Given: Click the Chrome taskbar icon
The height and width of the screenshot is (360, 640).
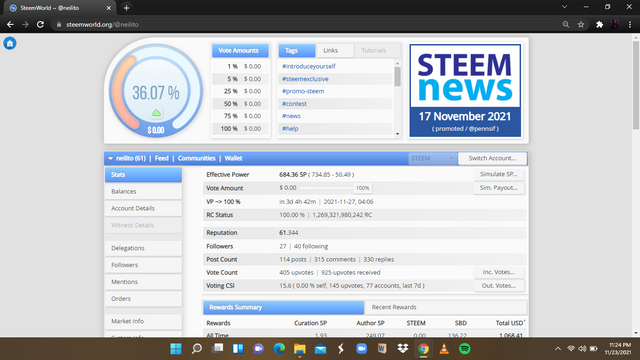Looking at the screenshot, I should point(423,349).
